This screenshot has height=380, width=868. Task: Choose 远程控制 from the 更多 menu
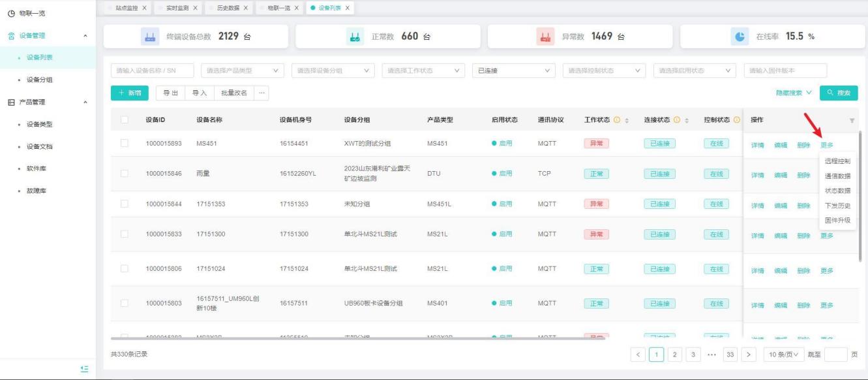pos(837,161)
